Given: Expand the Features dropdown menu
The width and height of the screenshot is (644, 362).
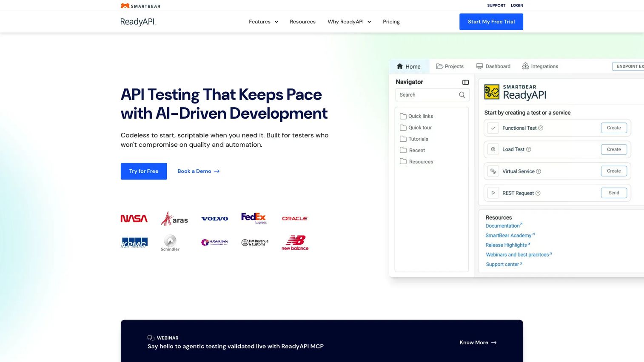Looking at the screenshot, I should click(x=263, y=22).
